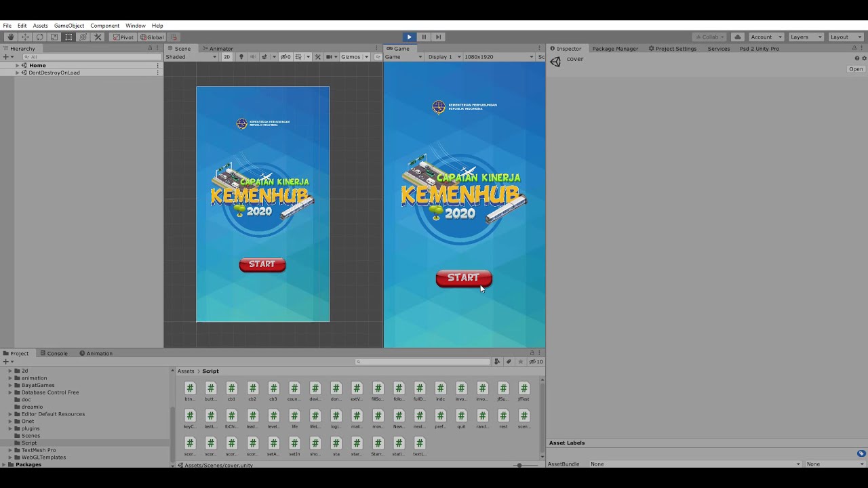Open Inspector help question icon
868x488 pixels.
856,58
